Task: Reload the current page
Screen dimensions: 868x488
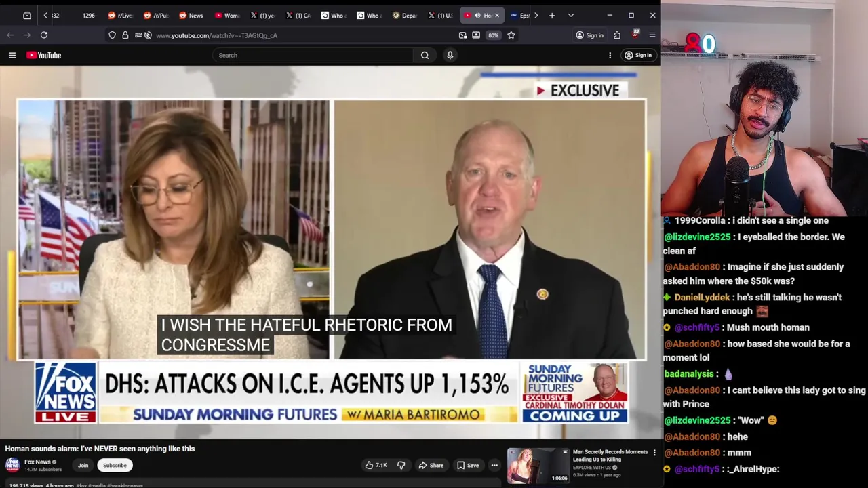Action: pyautogui.click(x=44, y=35)
